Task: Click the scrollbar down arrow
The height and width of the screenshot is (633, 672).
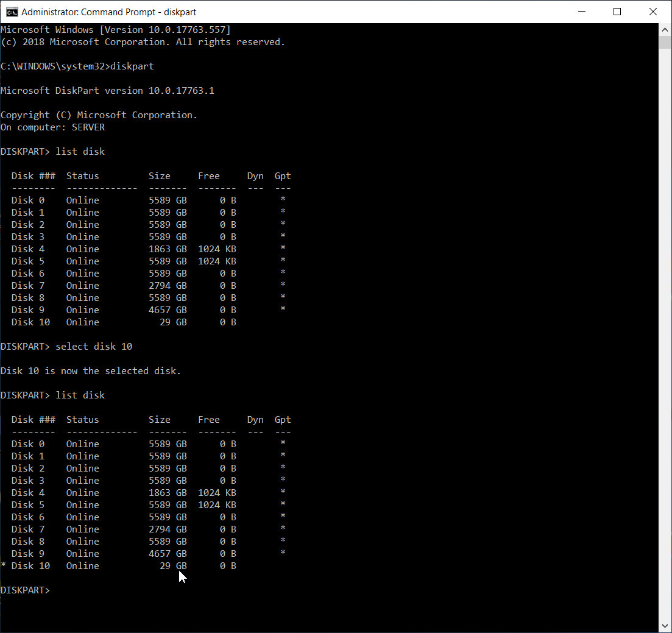Action: (x=665, y=626)
